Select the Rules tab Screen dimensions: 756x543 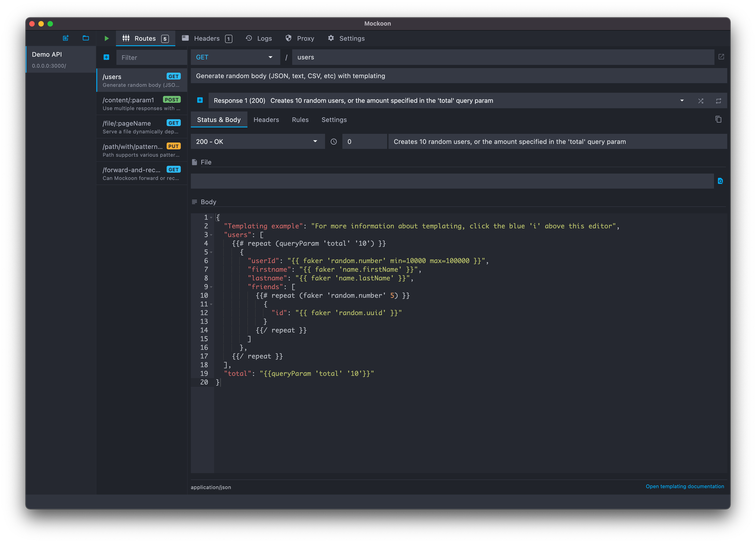click(x=300, y=120)
